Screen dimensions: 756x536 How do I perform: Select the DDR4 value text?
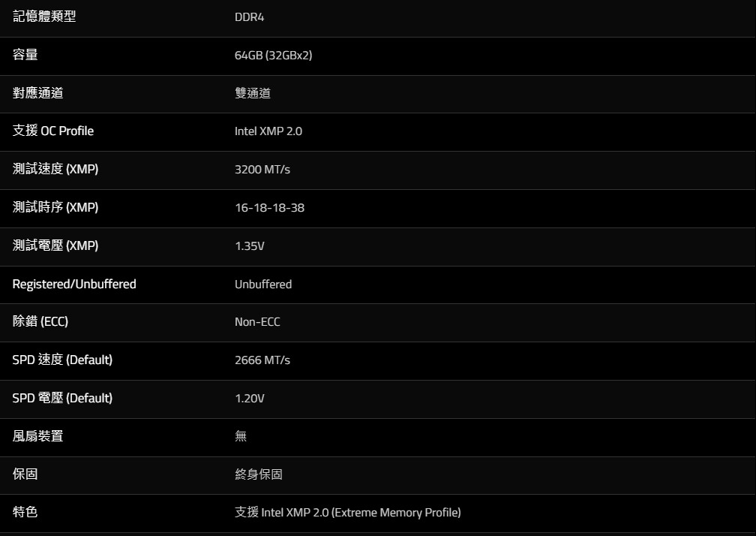tap(249, 17)
